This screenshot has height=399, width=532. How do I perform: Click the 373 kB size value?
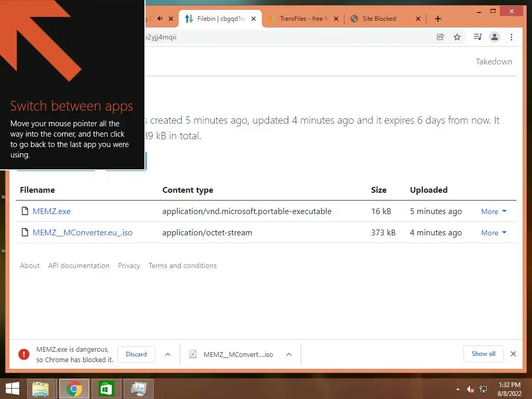pyautogui.click(x=383, y=233)
